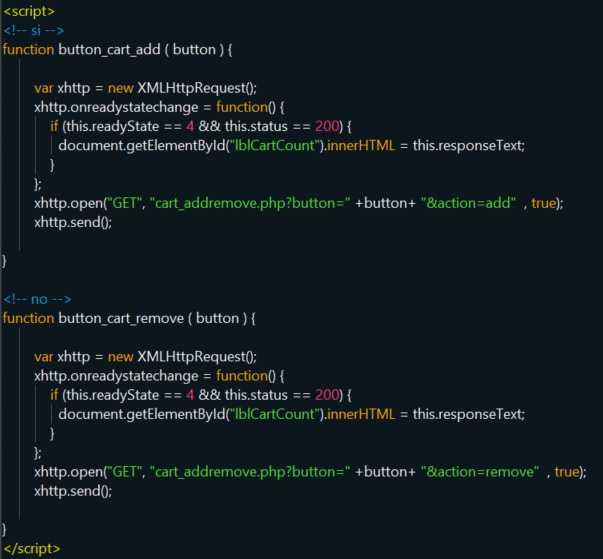Click the "&action=remove" string
The width and height of the screenshot is (603, 559).
pyautogui.click(x=480, y=472)
